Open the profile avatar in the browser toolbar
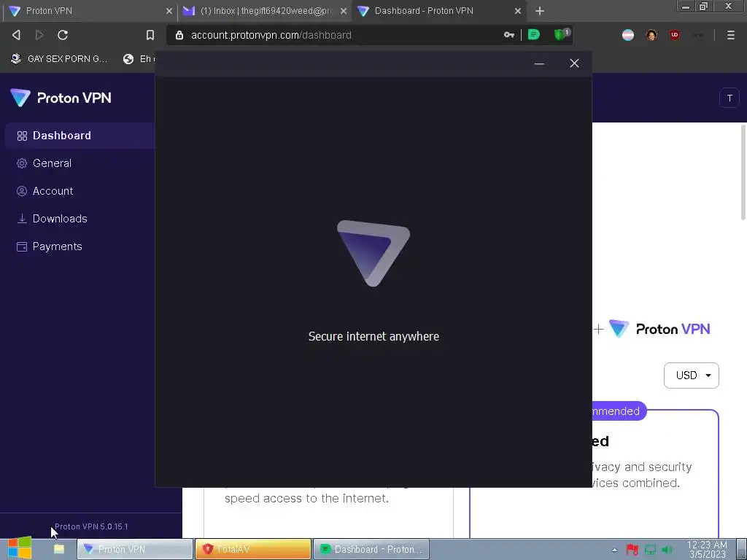The width and height of the screenshot is (747, 560). click(651, 35)
